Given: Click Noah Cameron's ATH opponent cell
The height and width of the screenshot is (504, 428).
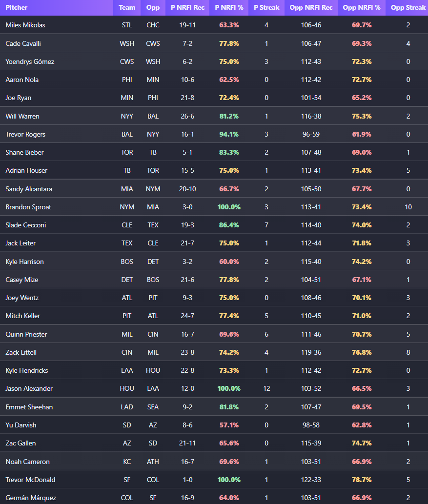Looking at the screenshot, I should [153, 462].
